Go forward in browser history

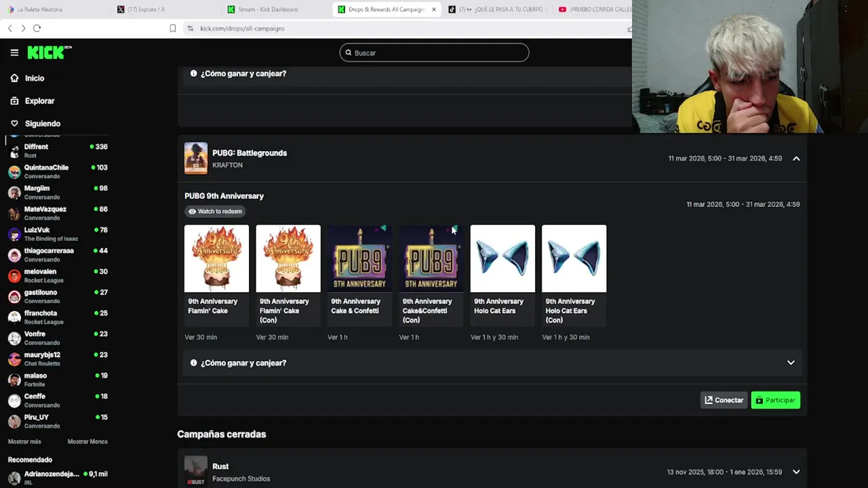coord(23,28)
